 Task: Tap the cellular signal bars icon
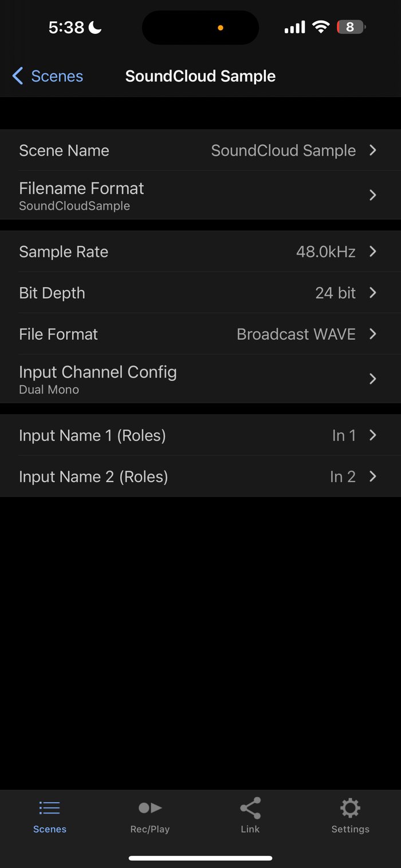[294, 26]
